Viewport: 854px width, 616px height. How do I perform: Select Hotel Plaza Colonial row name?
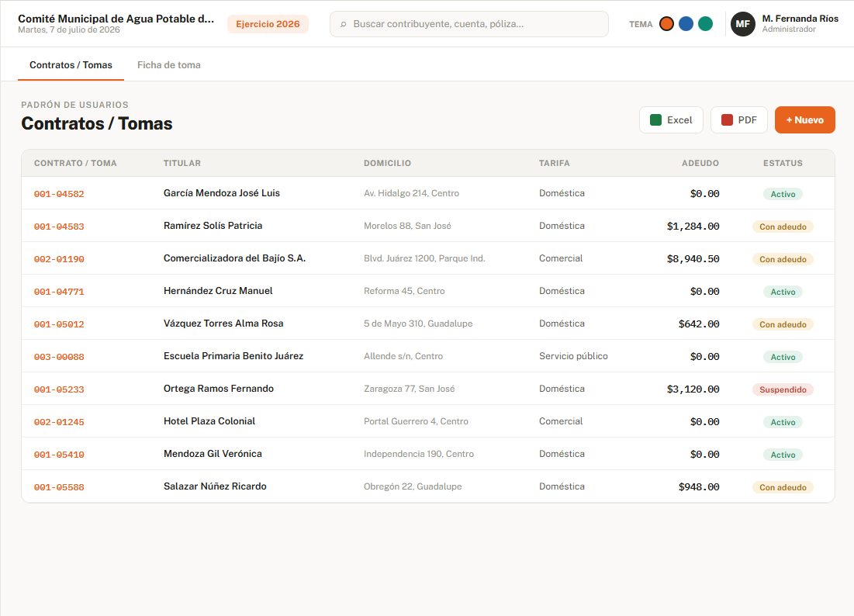click(209, 421)
